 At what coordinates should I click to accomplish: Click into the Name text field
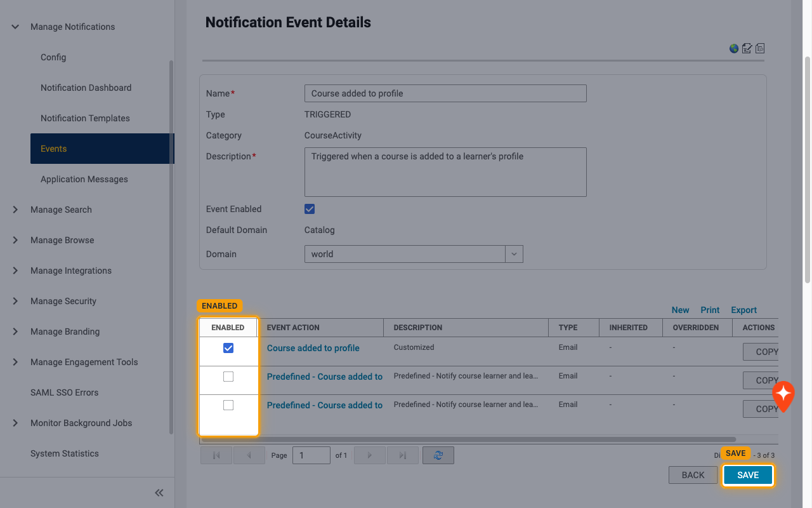click(445, 93)
